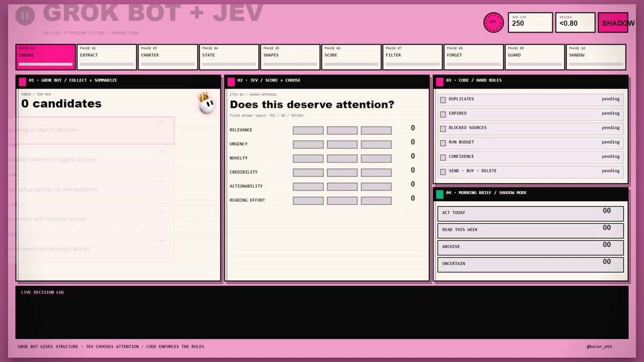Select the Phase 01 CHOOSE tab

pos(46,57)
